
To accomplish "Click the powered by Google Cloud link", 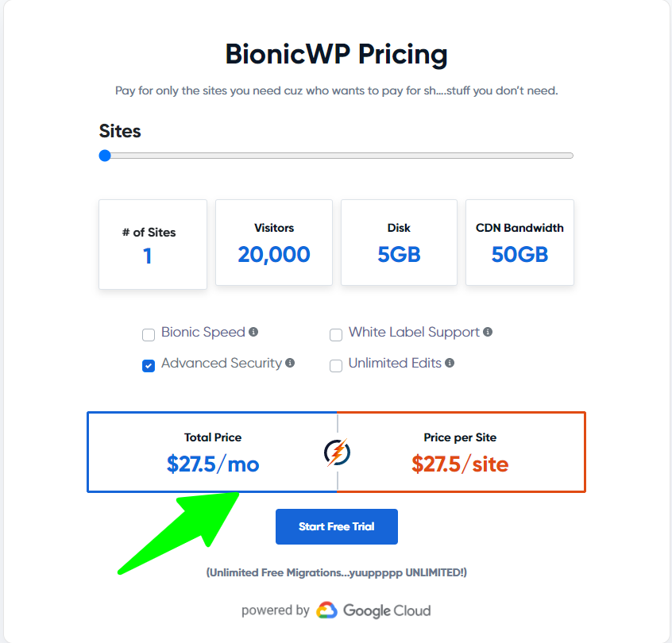I will click(337, 610).
